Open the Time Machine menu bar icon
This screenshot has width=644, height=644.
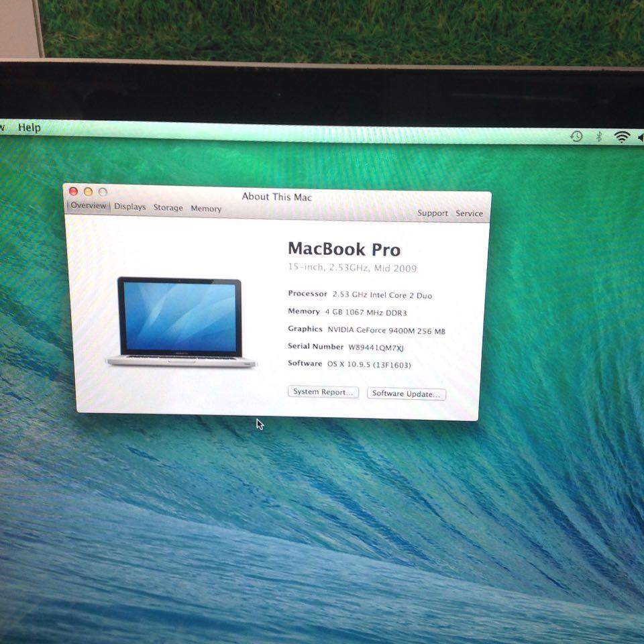click(577, 136)
